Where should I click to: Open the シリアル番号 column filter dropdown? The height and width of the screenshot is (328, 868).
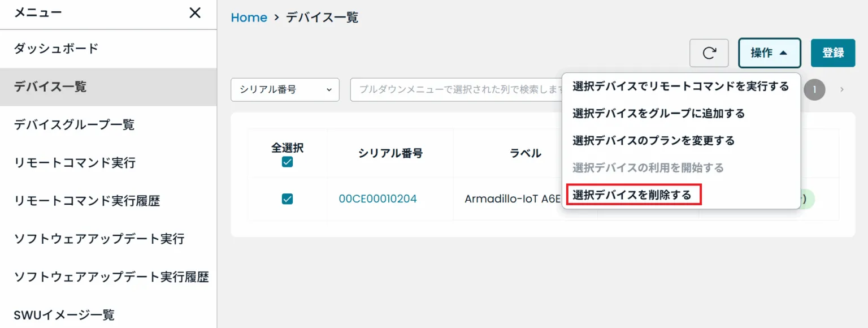point(285,89)
